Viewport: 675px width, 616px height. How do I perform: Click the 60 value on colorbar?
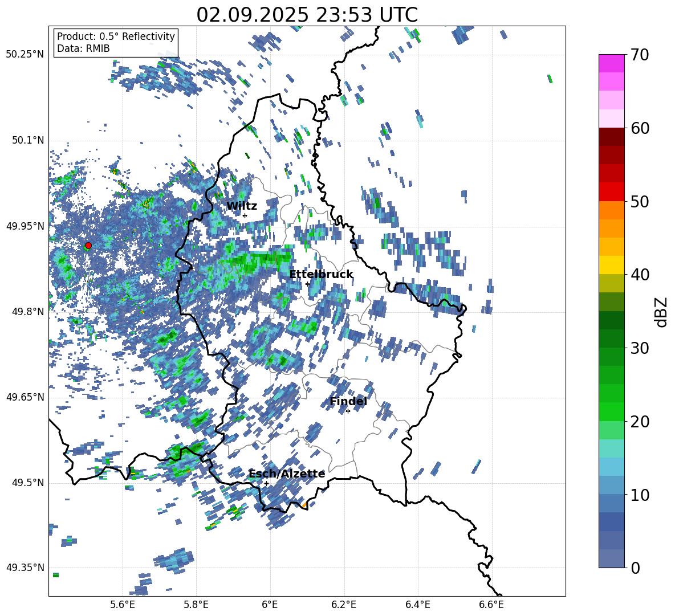pyautogui.click(x=640, y=128)
